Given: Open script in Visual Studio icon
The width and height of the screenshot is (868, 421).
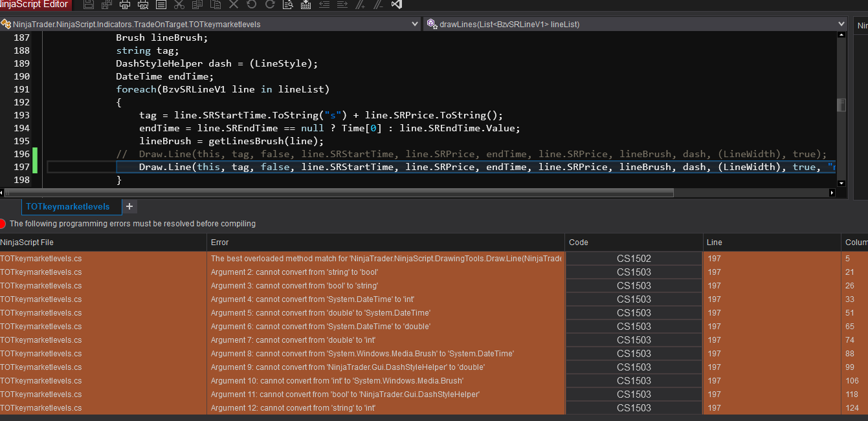Looking at the screenshot, I should click(x=397, y=5).
